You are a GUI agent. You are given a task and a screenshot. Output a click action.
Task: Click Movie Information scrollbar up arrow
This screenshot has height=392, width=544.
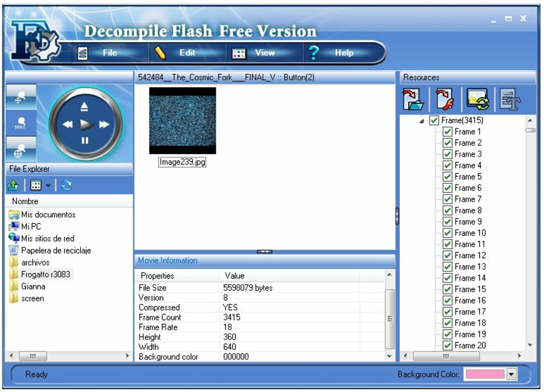coord(389,275)
